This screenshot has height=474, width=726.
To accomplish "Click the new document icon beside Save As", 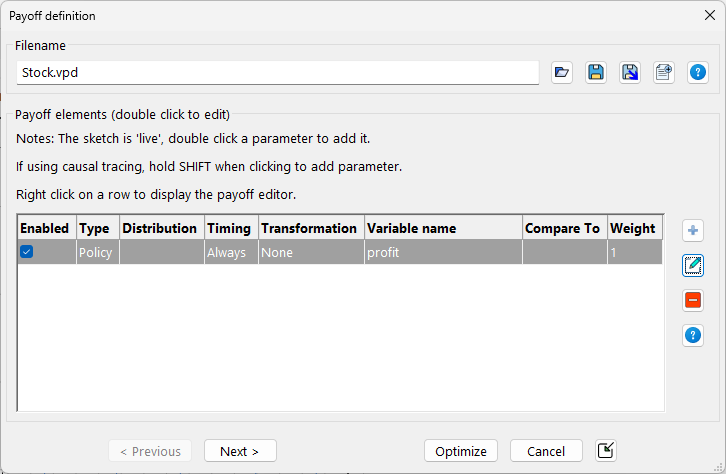I will (664, 72).
